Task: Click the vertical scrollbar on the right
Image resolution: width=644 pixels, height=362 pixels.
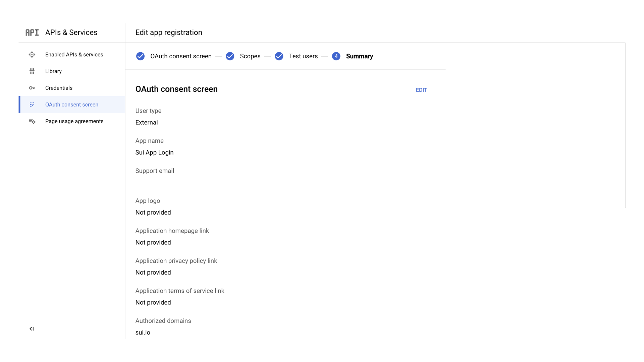Action: tap(625, 125)
